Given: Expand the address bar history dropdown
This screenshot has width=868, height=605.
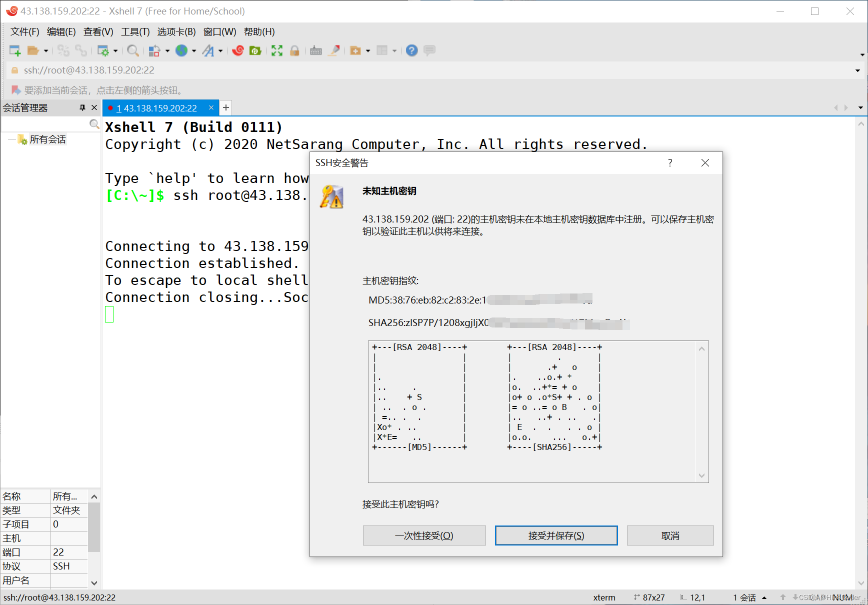Looking at the screenshot, I should pos(857,70).
